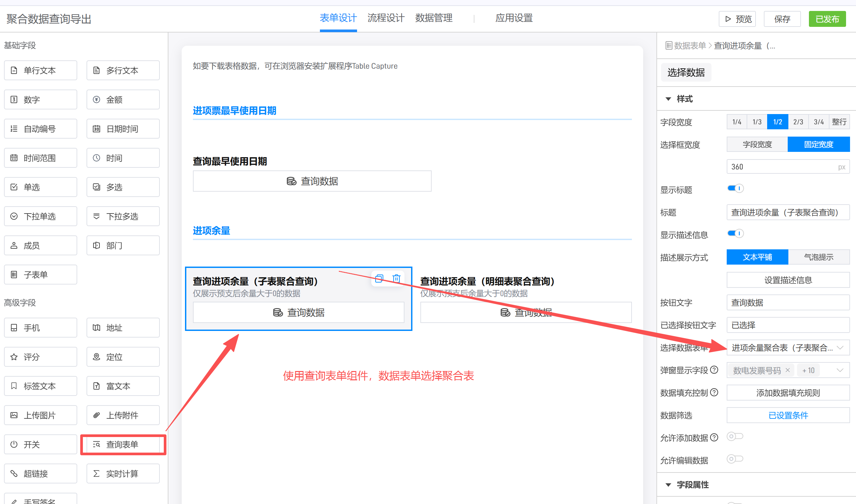This screenshot has width=856, height=504.
Task: Choose 字段宽度 for select box width
Action: pos(758,145)
